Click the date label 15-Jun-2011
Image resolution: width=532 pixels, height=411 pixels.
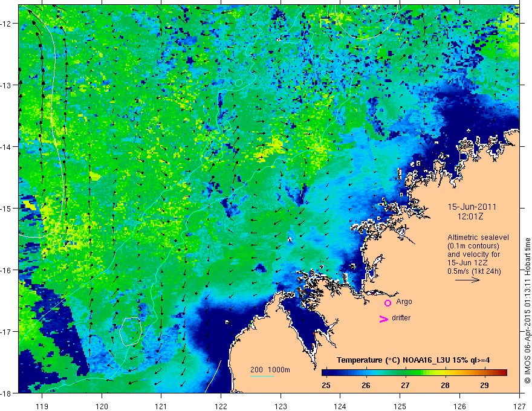(x=472, y=207)
